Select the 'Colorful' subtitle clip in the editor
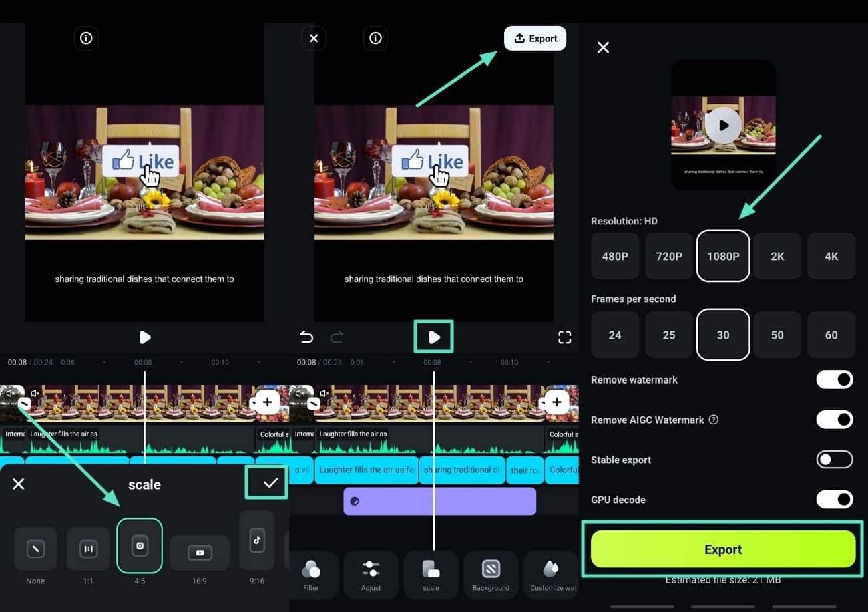Viewport: 868px width, 612px height. (562, 470)
